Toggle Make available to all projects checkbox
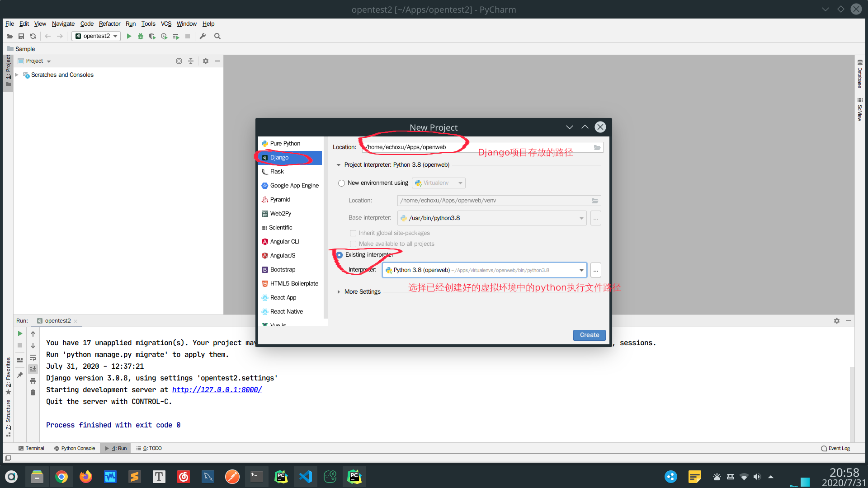The height and width of the screenshot is (488, 868). [x=353, y=244]
